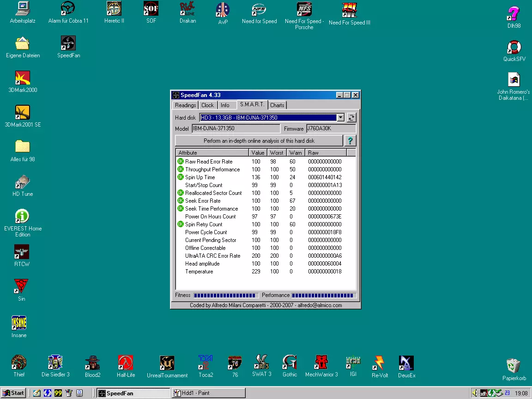The height and width of the screenshot is (399, 532).
Task: Click the Temperature attribute row
Action: point(266,272)
